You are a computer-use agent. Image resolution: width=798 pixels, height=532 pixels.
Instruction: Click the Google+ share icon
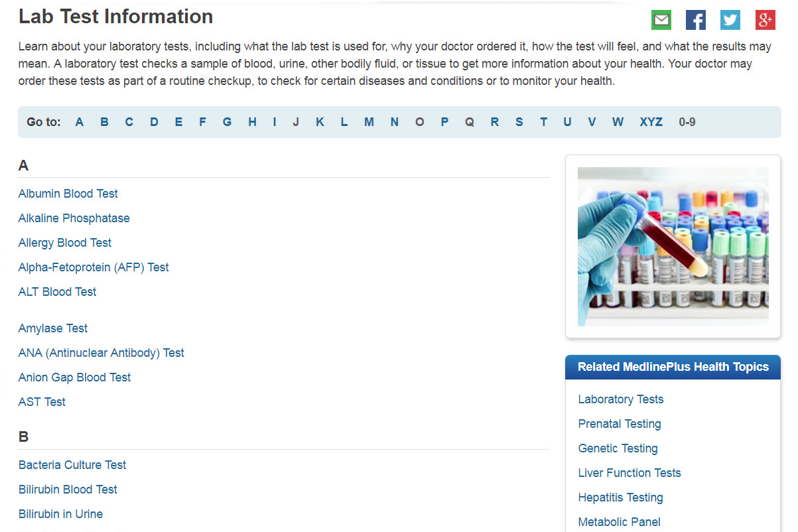pyautogui.click(x=765, y=20)
